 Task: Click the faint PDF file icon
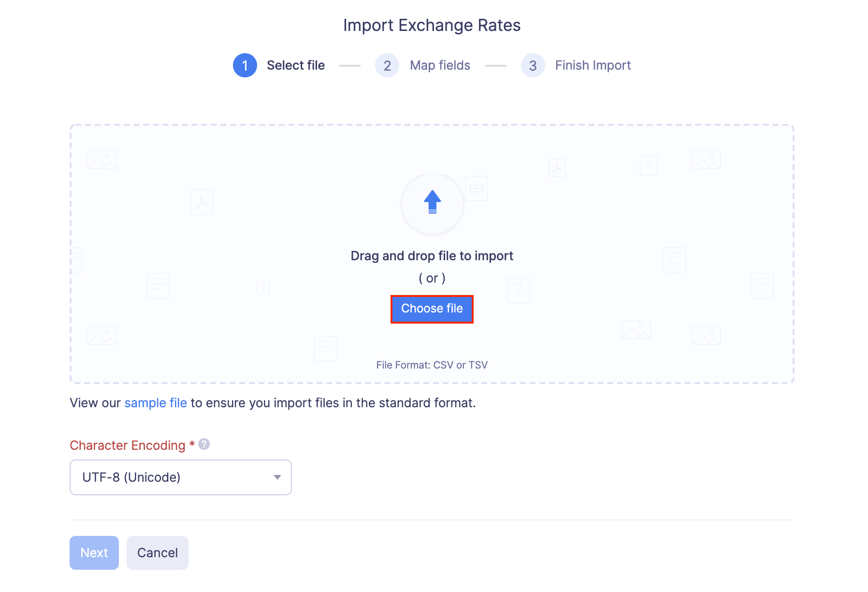click(202, 202)
